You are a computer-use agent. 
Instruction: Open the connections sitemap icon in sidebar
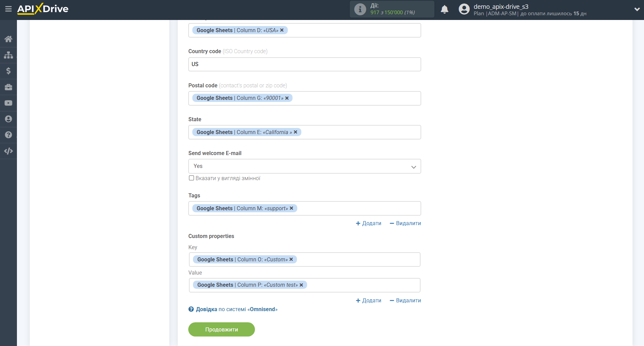coord(8,55)
